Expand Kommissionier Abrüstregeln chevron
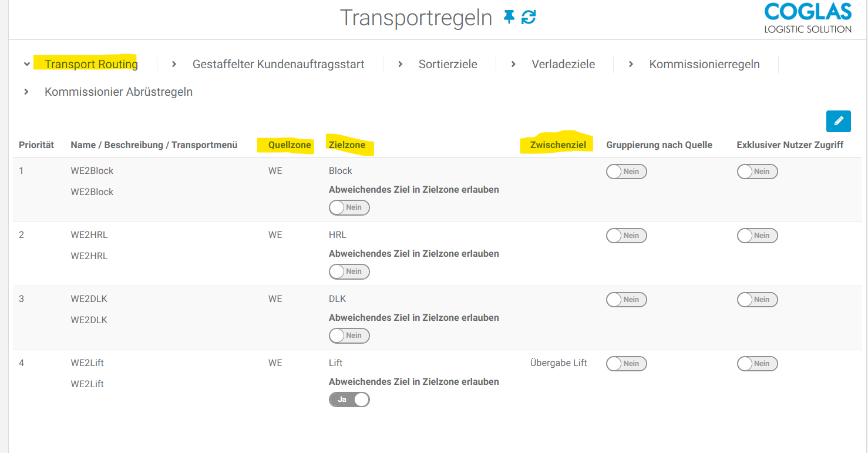The height and width of the screenshot is (453, 868). coord(26,92)
